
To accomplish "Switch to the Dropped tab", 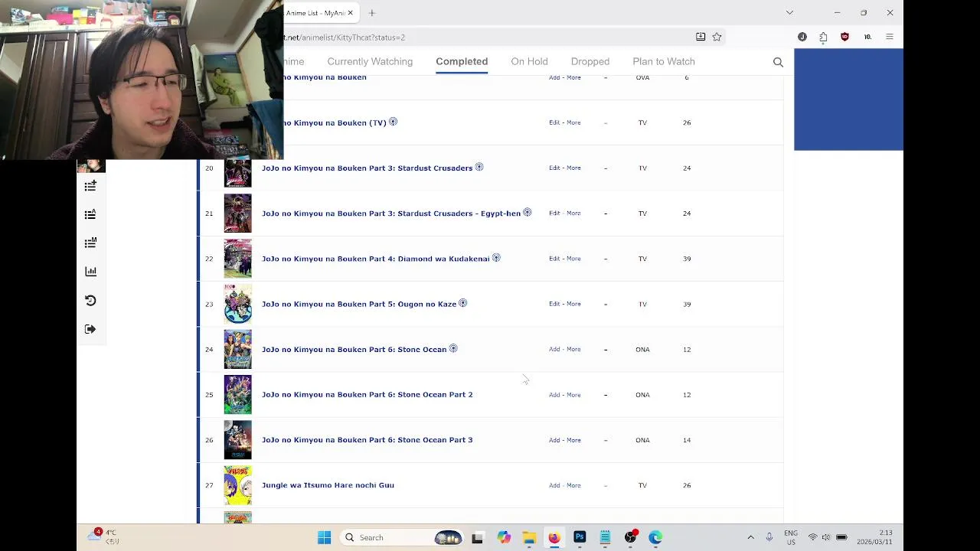I will (590, 61).
